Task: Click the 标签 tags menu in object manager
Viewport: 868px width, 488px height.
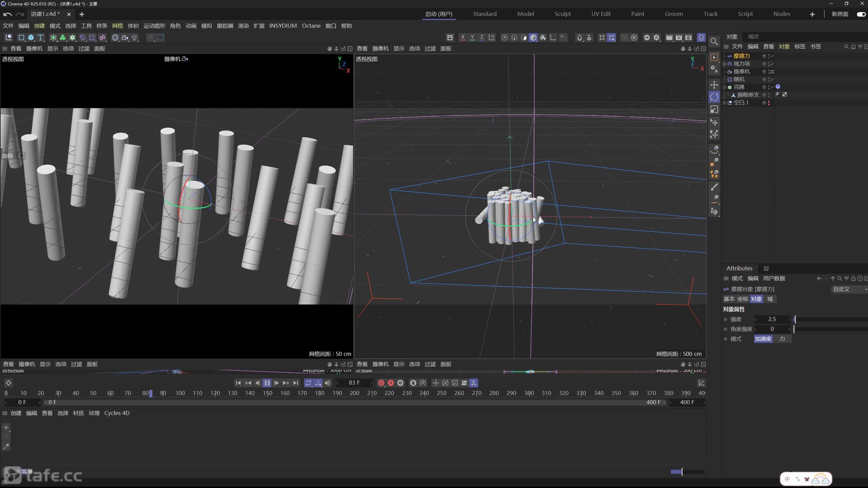Action: 800,46
